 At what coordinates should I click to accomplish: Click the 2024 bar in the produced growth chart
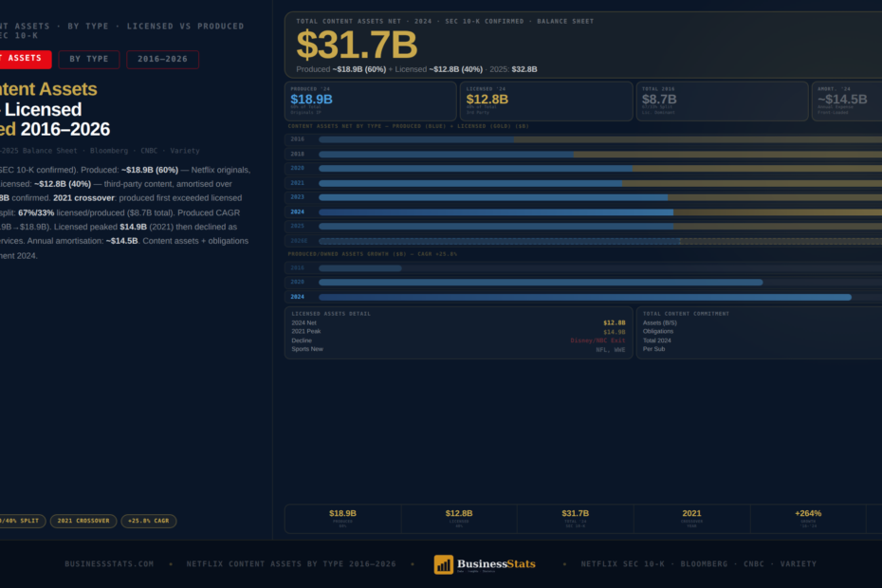tap(585, 297)
